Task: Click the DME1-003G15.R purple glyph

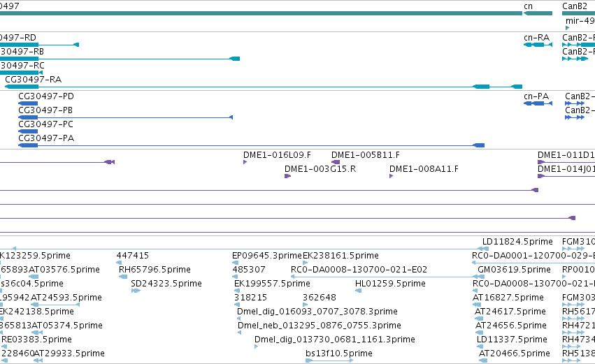Action: pyautogui.click(x=287, y=176)
